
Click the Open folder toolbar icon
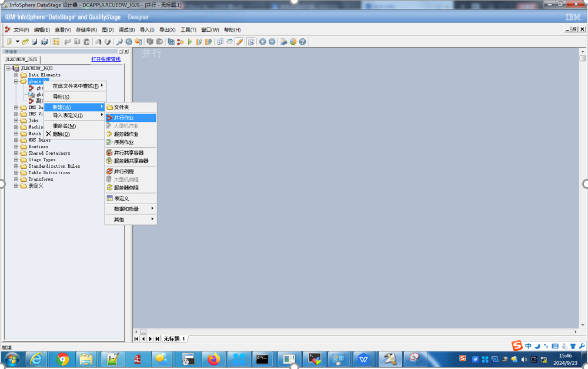click(25, 42)
